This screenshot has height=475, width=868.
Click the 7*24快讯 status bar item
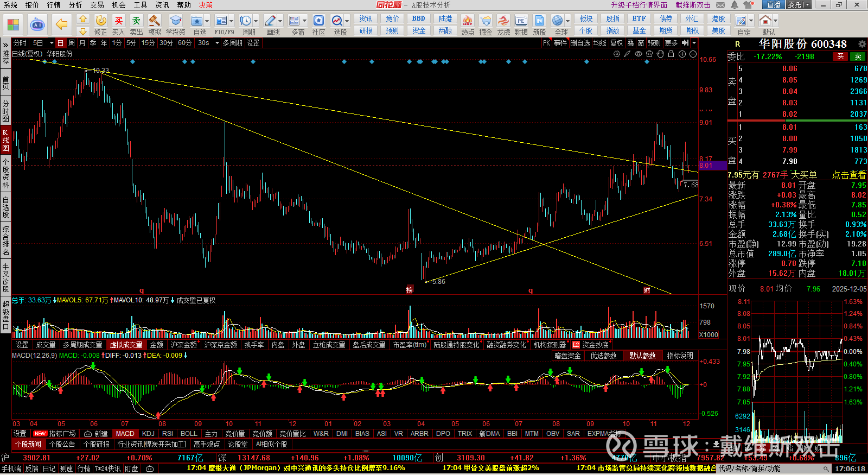[107, 468]
